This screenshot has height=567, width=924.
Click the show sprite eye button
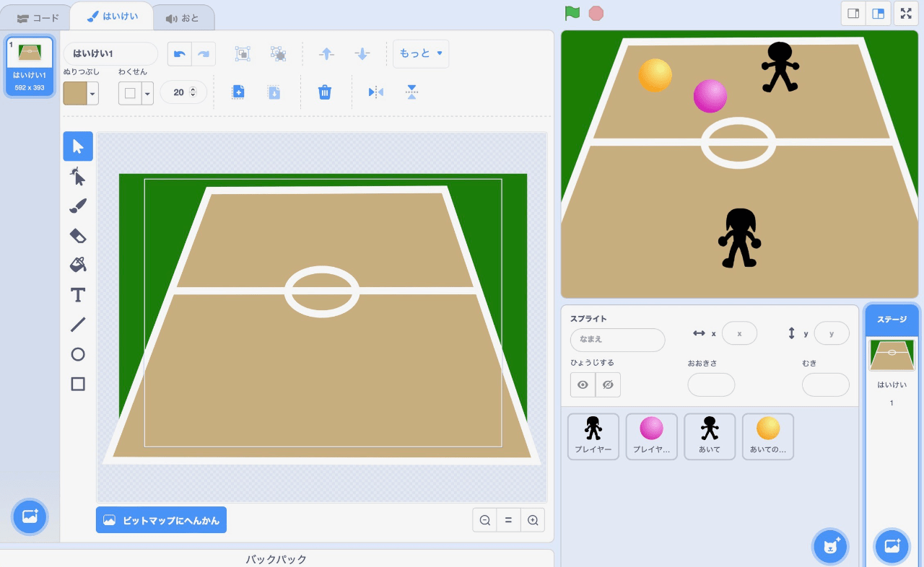click(x=583, y=384)
